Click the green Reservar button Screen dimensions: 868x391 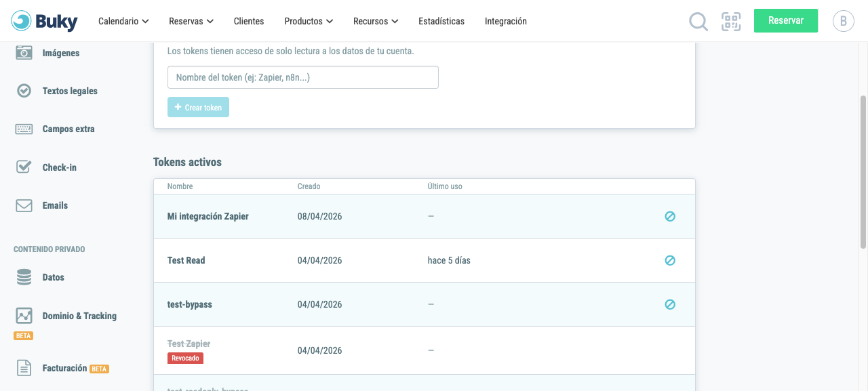click(x=786, y=20)
